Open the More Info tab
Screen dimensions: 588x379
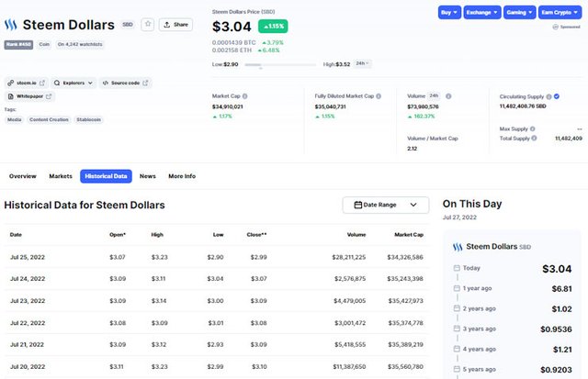pos(182,176)
